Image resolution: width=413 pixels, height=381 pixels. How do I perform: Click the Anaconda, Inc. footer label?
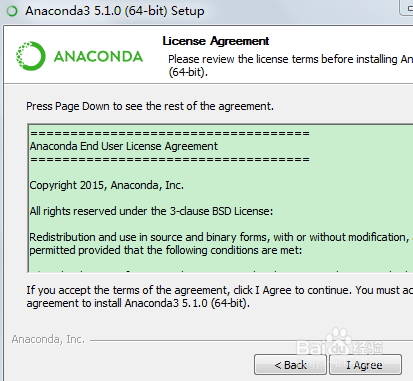48,339
